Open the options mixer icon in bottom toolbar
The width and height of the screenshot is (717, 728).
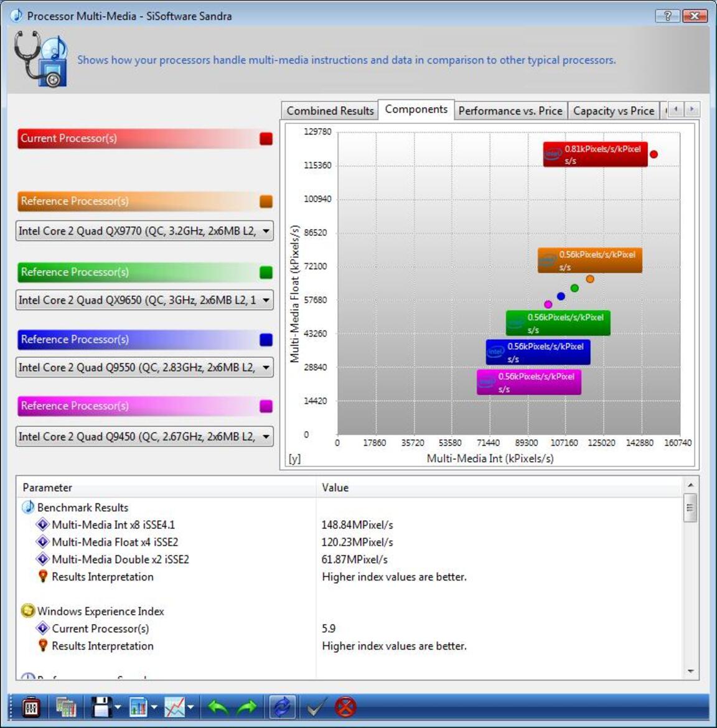coord(31,707)
